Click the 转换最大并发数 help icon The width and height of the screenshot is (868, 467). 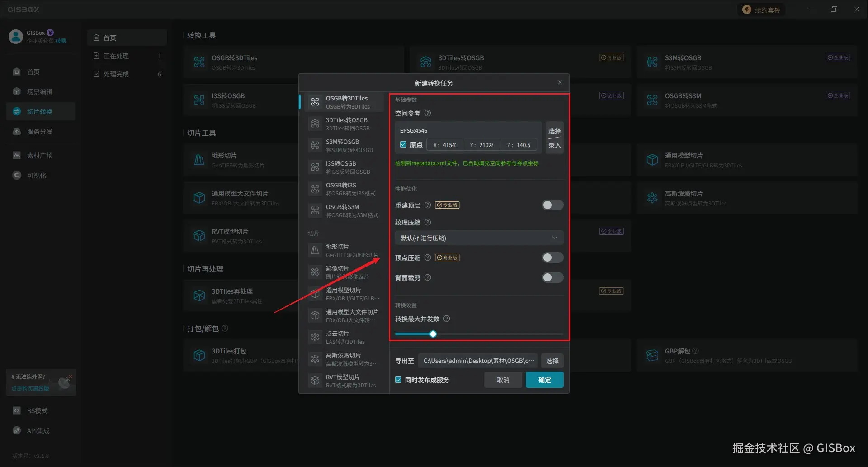(x=447, y=319)
